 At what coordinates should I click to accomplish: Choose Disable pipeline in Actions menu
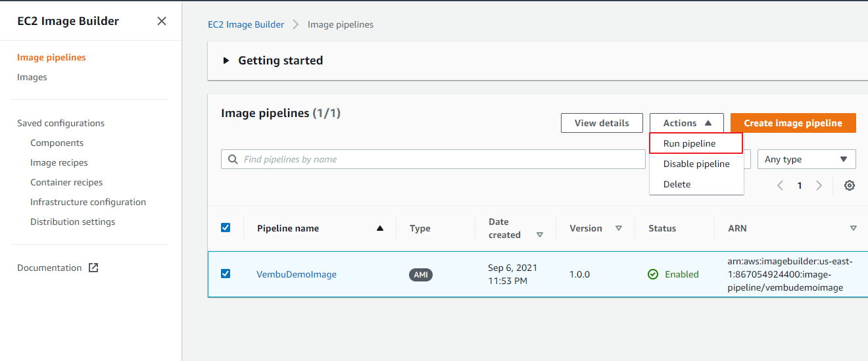tap(696, 164)
